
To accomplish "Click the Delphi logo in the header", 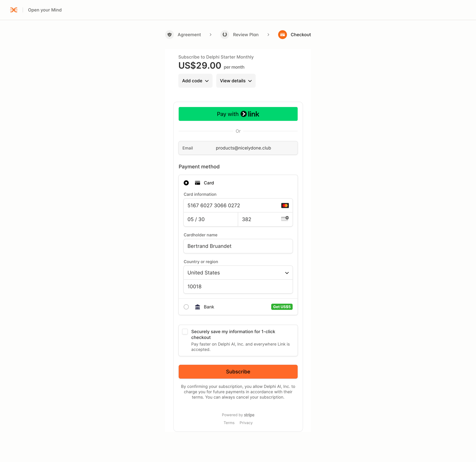I will tap(14, 10).
